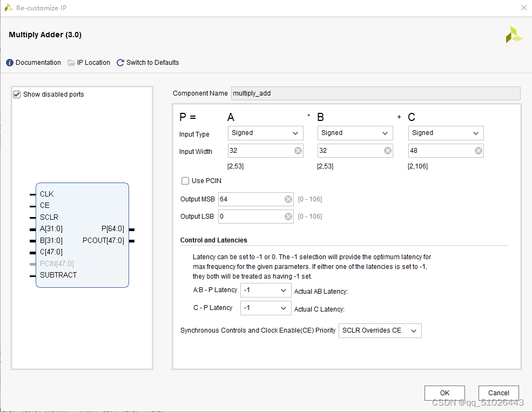This screenshot has height=412, width=532.
Task: Click the B Input Width field
Action: (355, 151)
